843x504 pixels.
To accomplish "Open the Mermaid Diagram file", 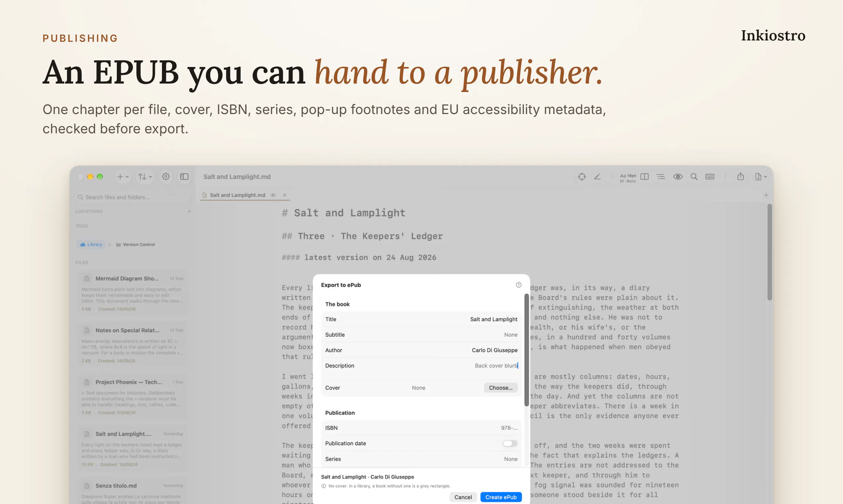I will pos(132,293).
